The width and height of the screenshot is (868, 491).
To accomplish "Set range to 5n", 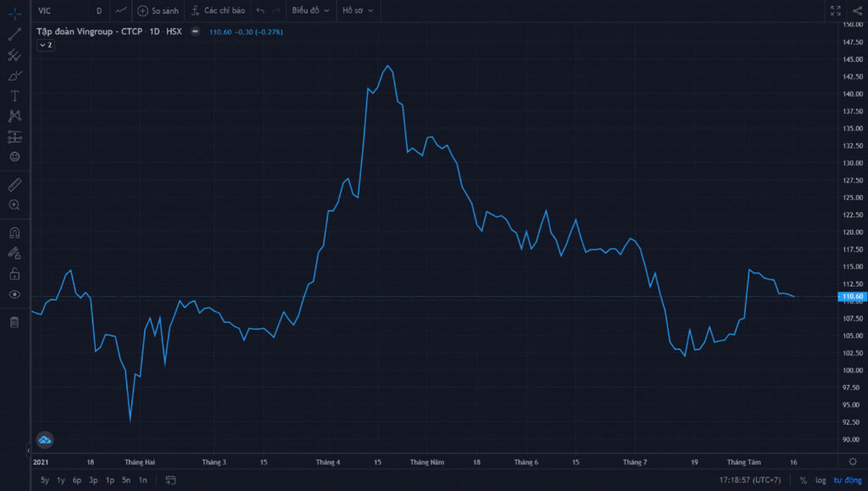I will [126, 480].
